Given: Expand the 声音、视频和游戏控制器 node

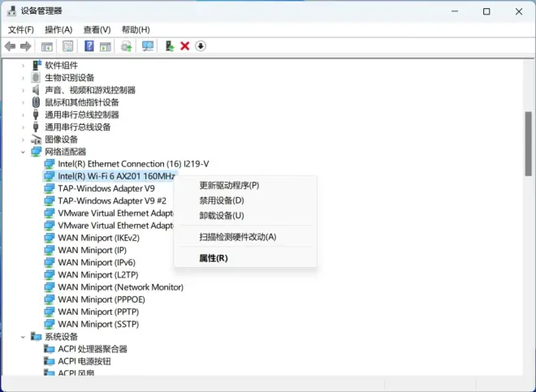Looking at the screenshot, I should click(23, 90).
